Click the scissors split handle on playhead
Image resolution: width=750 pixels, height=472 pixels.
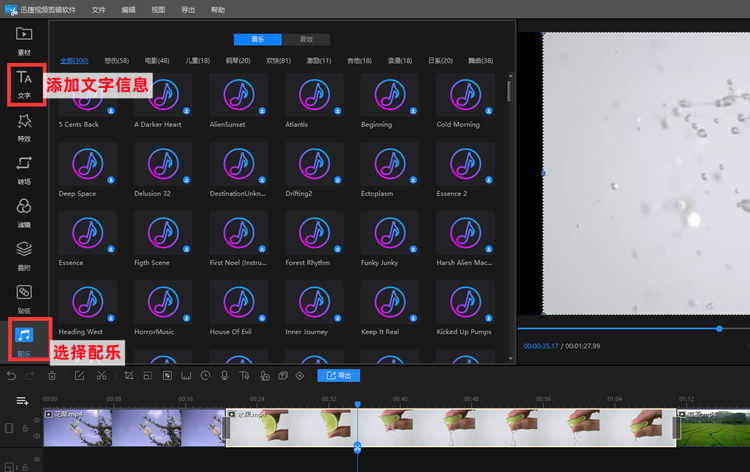357,448
